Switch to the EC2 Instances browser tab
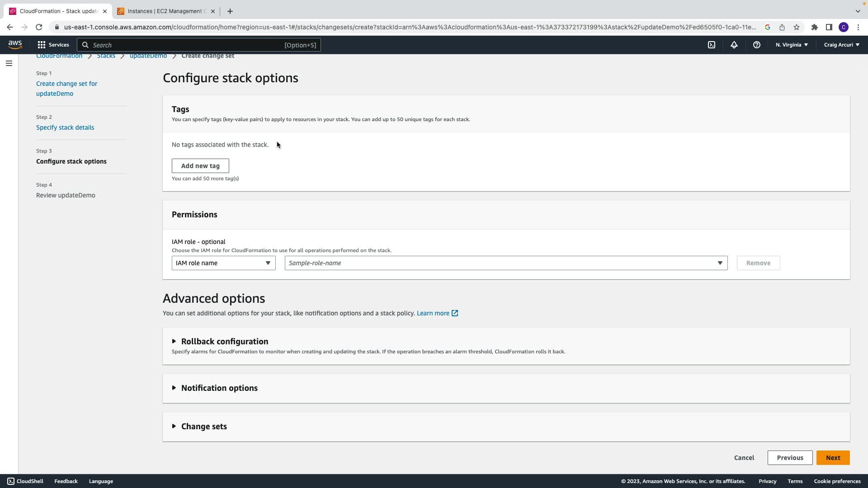The image size is (868, 488). (165, 11)
